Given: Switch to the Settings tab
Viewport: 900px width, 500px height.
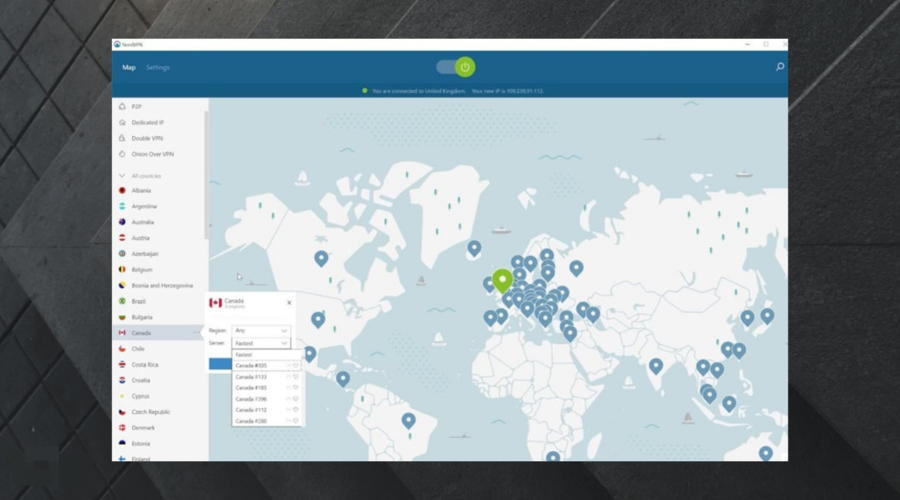Looking at the screenshot, I should point(158,68).
